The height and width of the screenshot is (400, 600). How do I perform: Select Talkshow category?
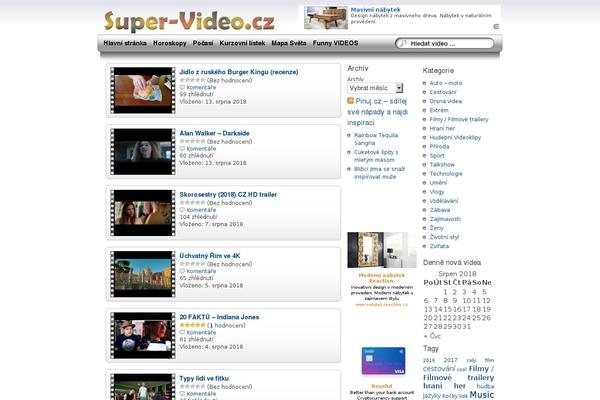pos(442,165)
